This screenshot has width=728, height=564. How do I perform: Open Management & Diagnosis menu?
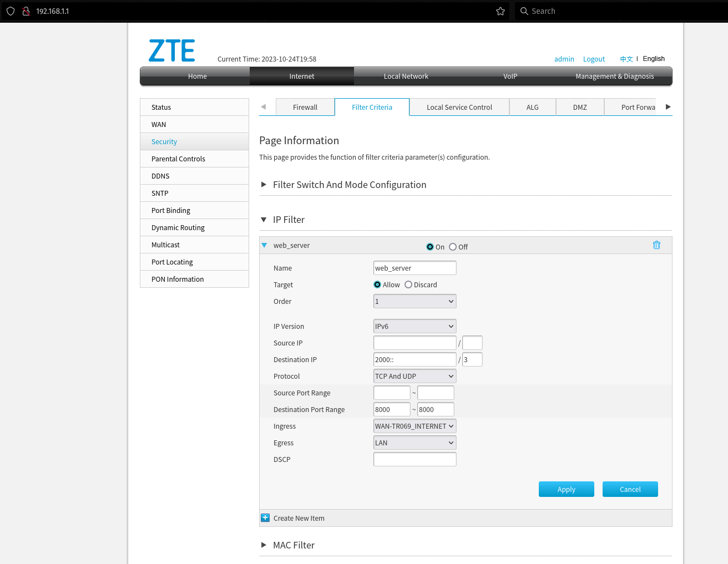[x=615, y=77]
